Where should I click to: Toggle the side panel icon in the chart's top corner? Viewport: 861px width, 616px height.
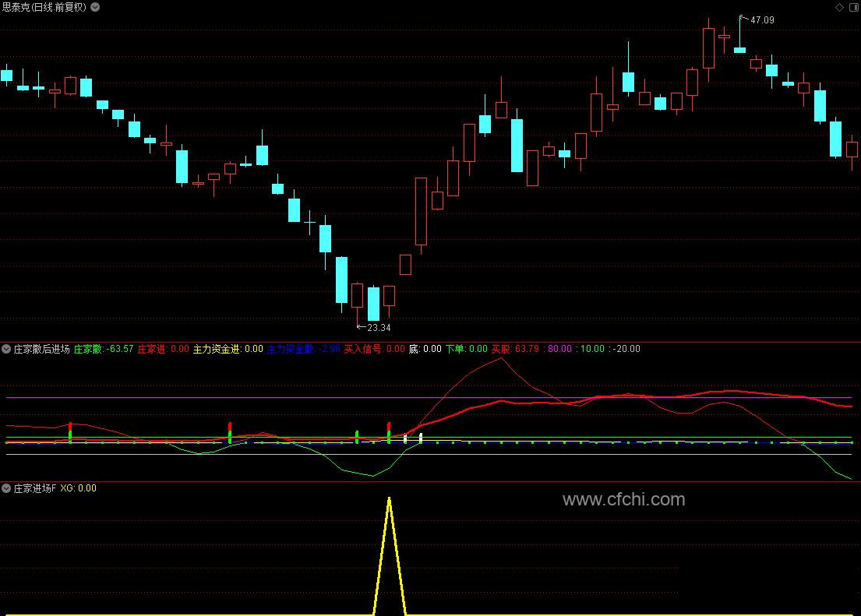click(855, 7)
